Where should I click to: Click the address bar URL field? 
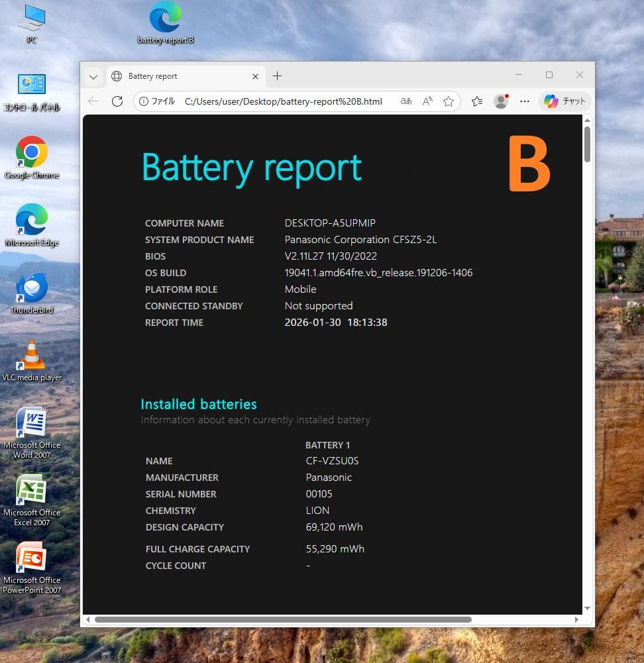click(285, 101)
